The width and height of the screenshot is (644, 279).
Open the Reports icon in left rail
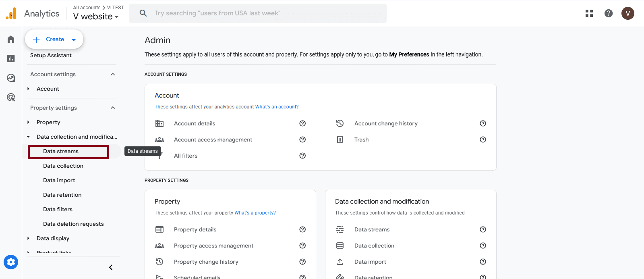(11, 58)
